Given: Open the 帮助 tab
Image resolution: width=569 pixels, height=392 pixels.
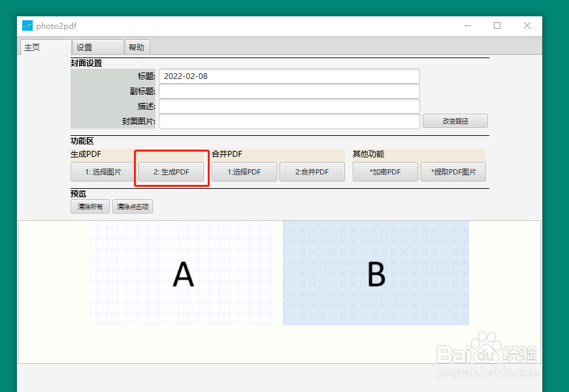Looking at the screenshot, I should pos(137,47).
